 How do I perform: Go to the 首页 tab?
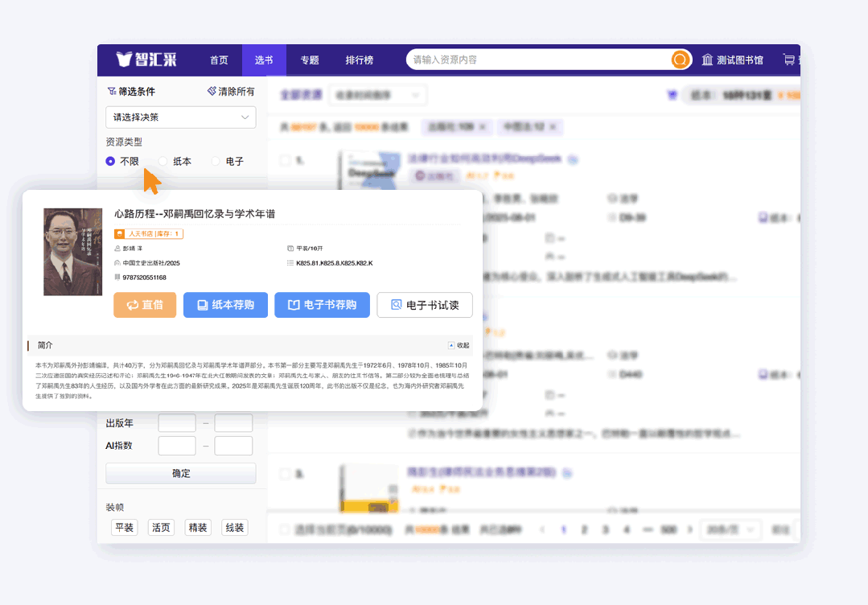click(219, 60)
